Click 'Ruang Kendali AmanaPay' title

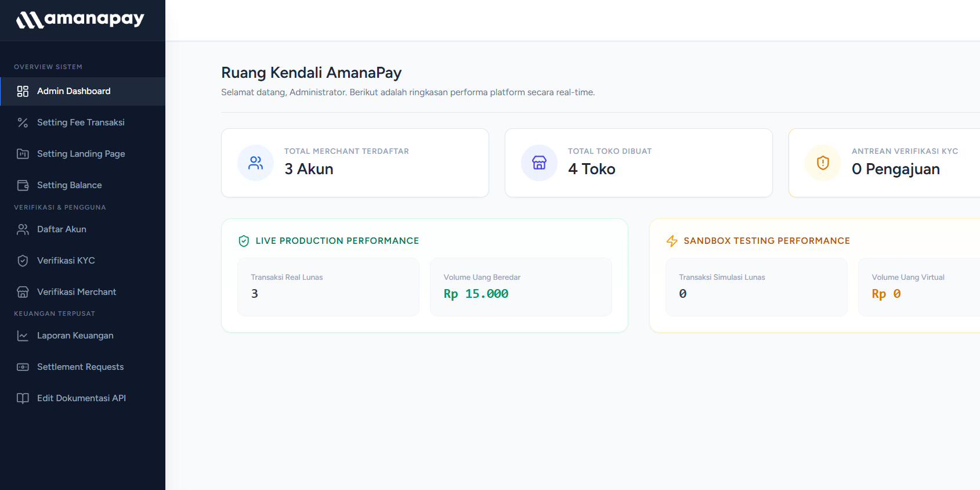312,73
